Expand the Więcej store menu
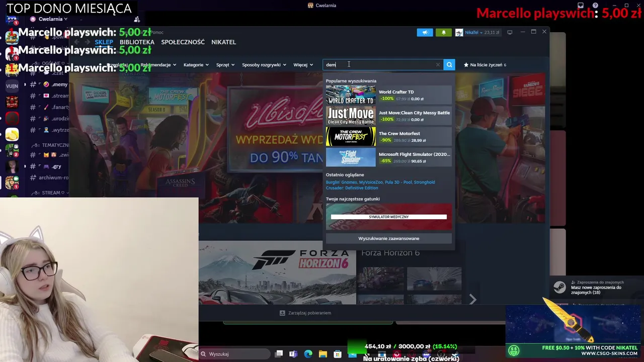 coord(303,65)
